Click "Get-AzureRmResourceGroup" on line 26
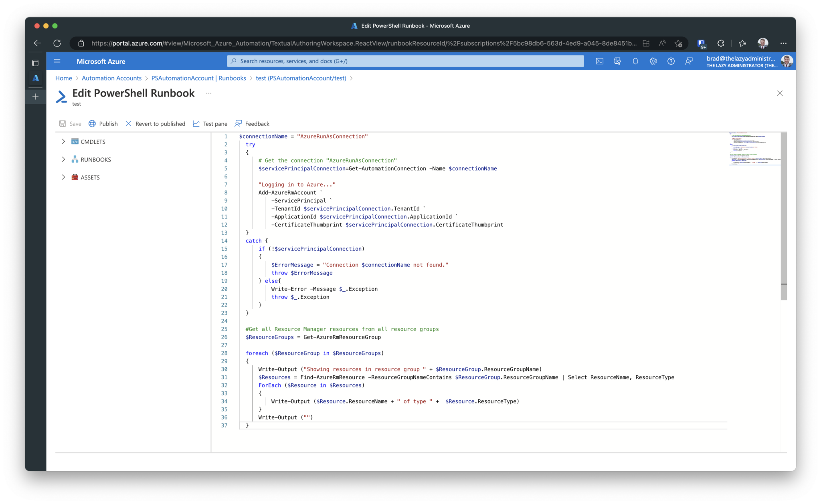Viewport: 821px width, 504px height. pos(342,337)
